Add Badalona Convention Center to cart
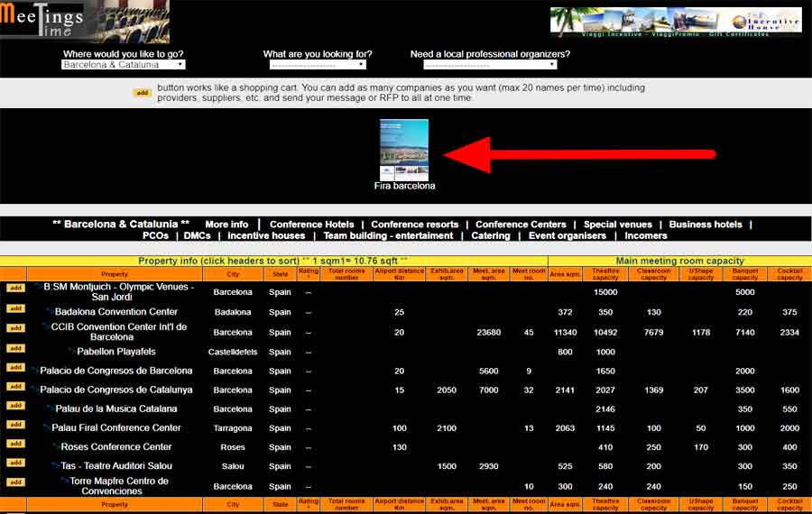812x514 pixels. click(x=15, y=308)
